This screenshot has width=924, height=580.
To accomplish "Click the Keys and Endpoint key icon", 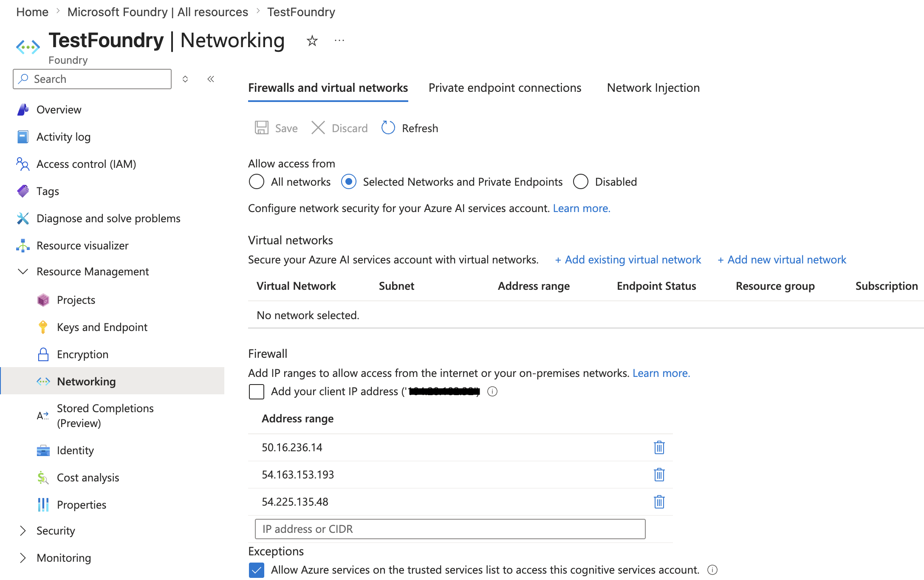I will [43, 327].
